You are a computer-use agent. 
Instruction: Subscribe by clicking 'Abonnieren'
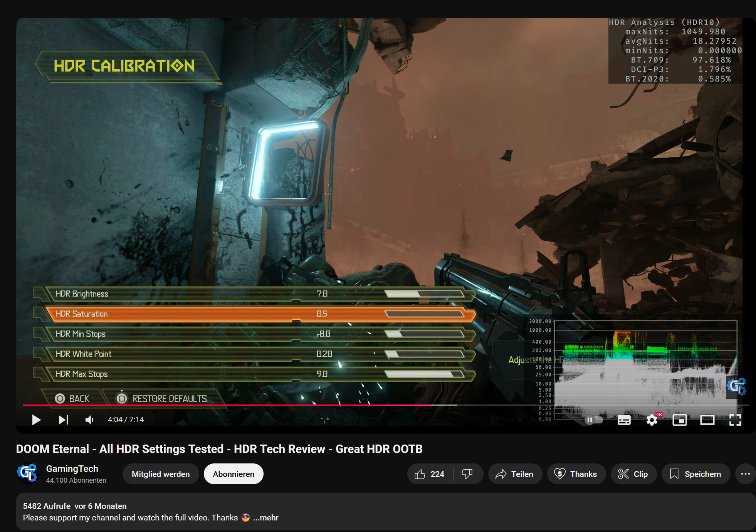pyautogui.click(x=233, y=474)
